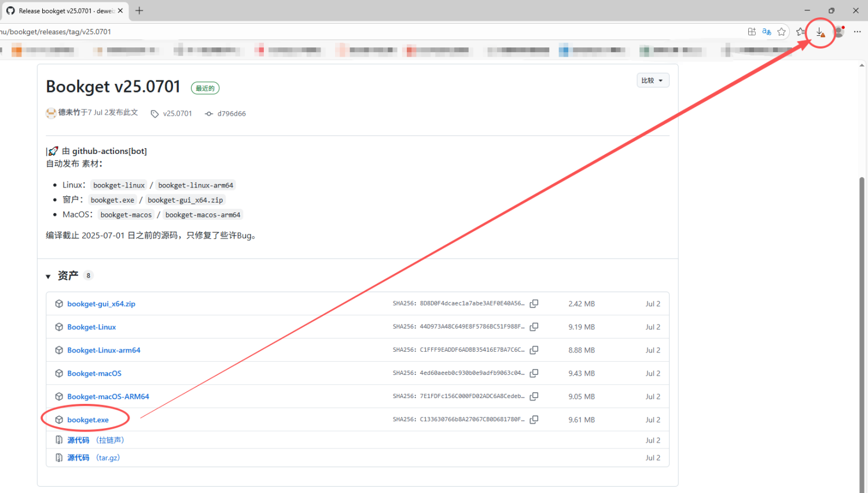Screen dimensions: 868x493
Task: Download the bookget.exe asset
Action: coord(88,420)
